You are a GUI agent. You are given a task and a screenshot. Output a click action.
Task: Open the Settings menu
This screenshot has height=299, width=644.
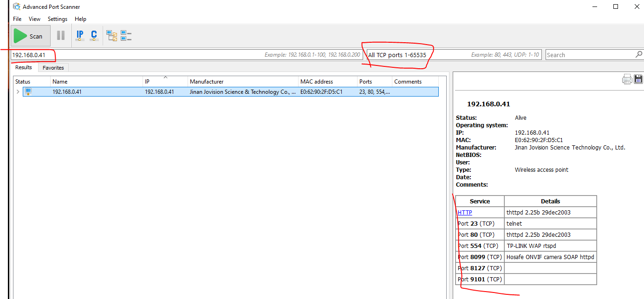pos(58,19)
